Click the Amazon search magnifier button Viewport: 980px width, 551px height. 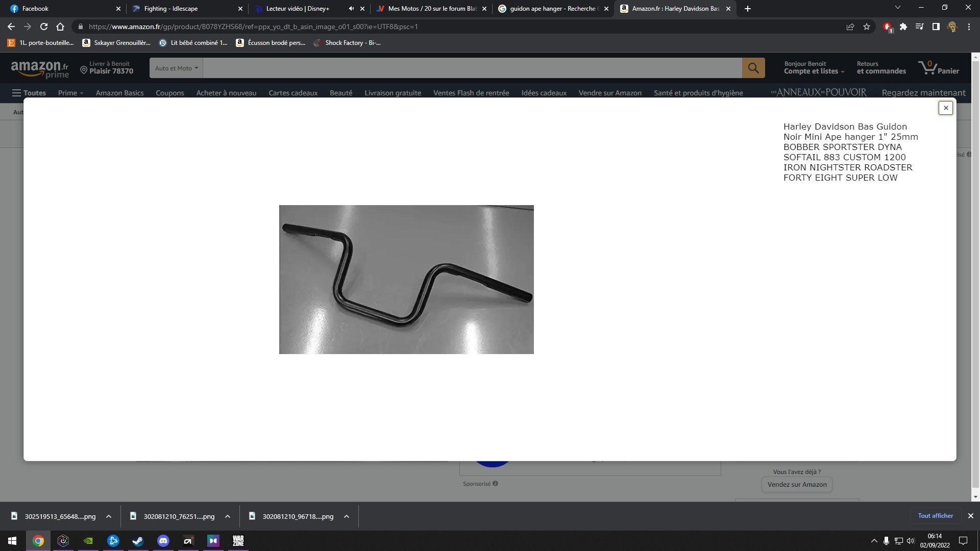pyautogui.click(x=753, y=68)
